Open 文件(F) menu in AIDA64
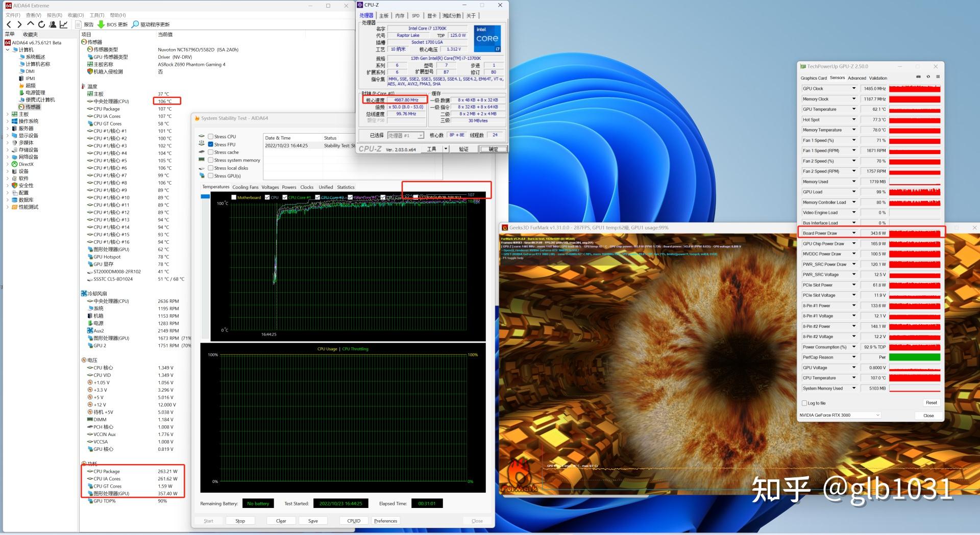This screenshot has height=535, width=980. click(x=13, y=15)
